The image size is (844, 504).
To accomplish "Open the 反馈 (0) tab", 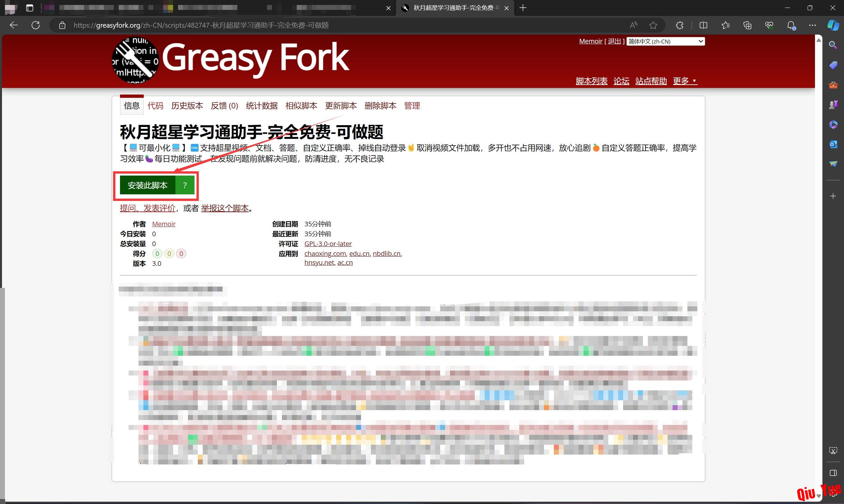I will tap(224, 106).
